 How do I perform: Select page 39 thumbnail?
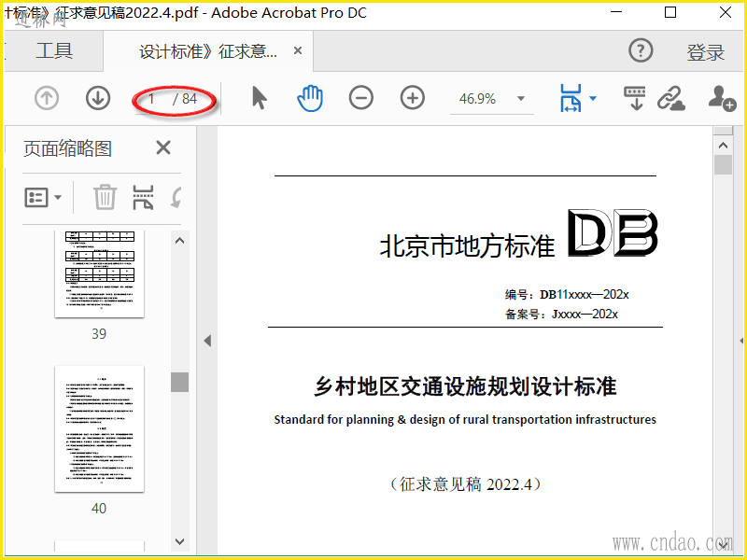point(100,273)
